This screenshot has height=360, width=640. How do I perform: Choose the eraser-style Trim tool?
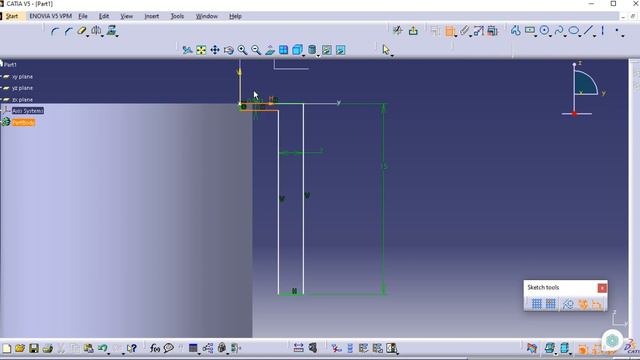pos(81,31)
